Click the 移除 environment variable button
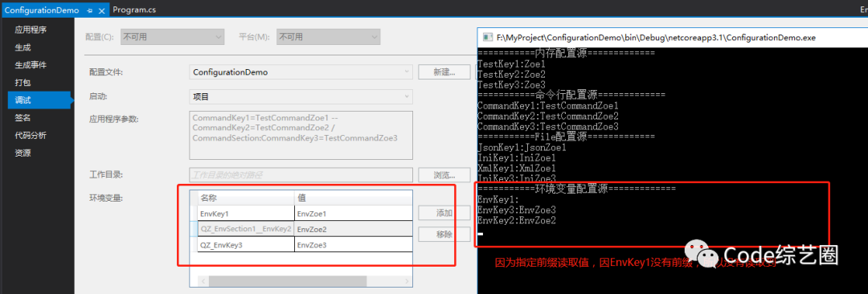 (x=444, y=235)
